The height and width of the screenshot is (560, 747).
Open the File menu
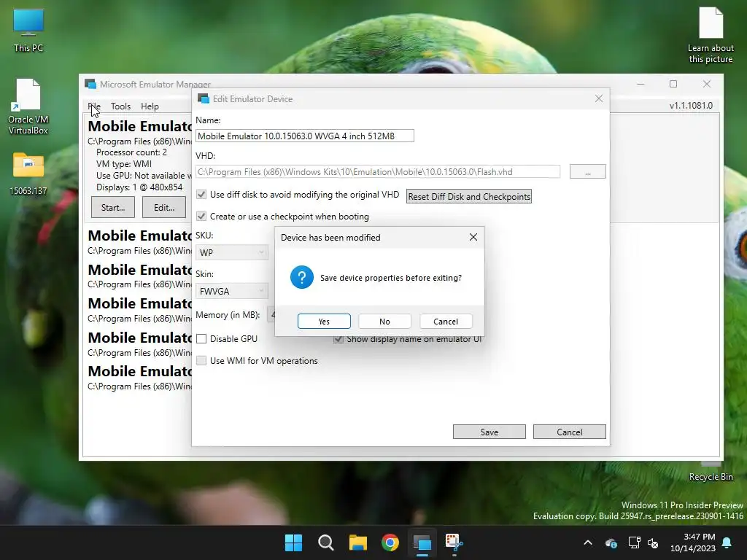pyautogui.click(x=94, y=106)
